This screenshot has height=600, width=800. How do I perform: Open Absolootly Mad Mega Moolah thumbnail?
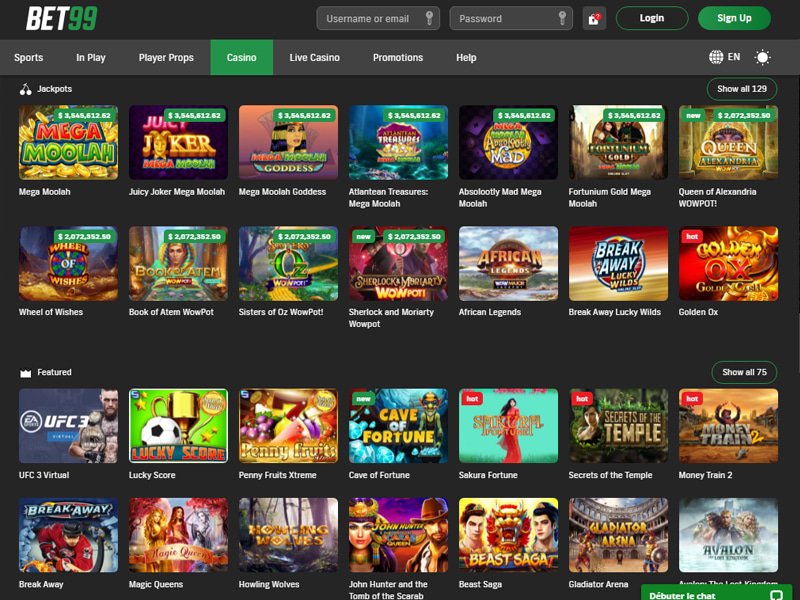(508, 142)
